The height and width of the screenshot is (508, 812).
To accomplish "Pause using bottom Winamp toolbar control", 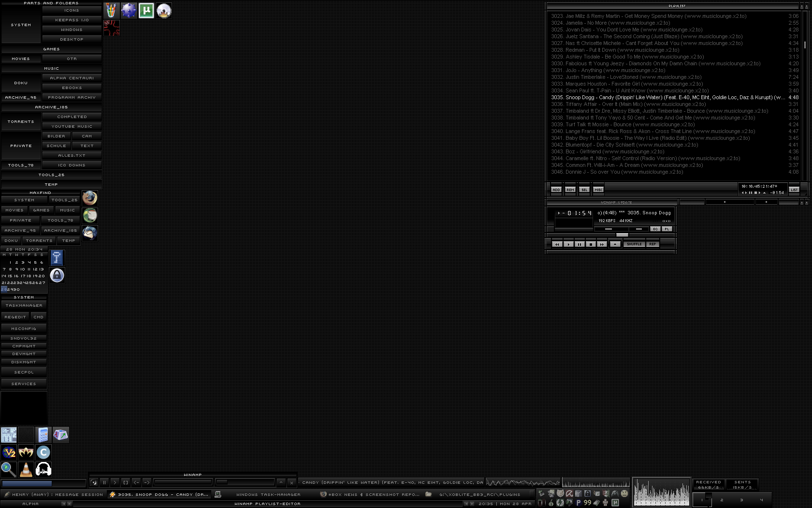I will (x=104, y=482).
